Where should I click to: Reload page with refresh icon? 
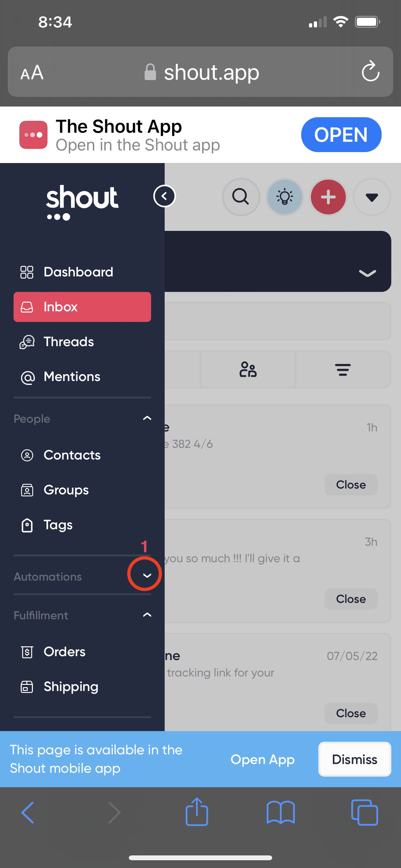click(x=370, y=71)
